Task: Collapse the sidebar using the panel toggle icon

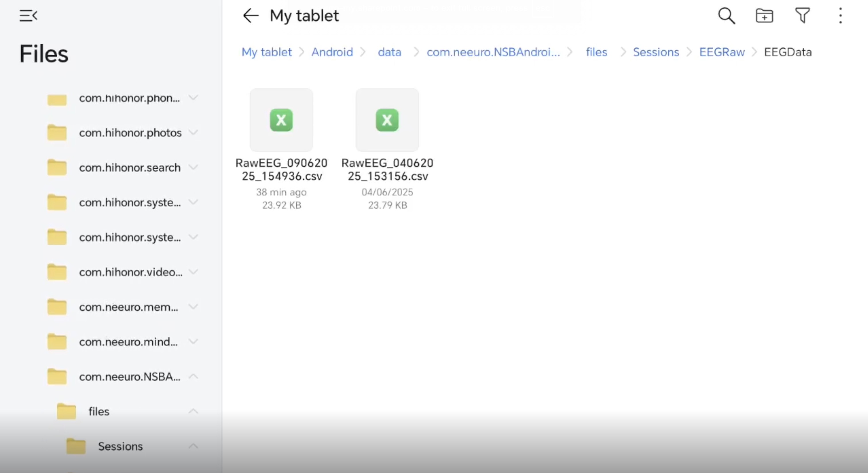Action: coord(28,16)
